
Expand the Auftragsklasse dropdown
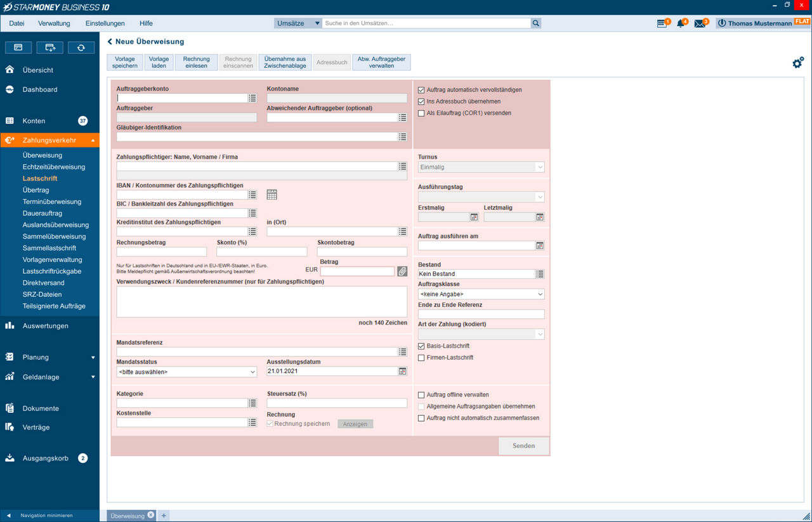pyautogui.click(x=481, y=294)
